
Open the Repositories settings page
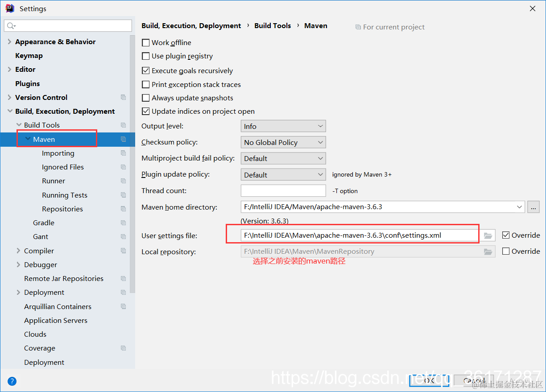pyautogui.click(x=62, y=209)
